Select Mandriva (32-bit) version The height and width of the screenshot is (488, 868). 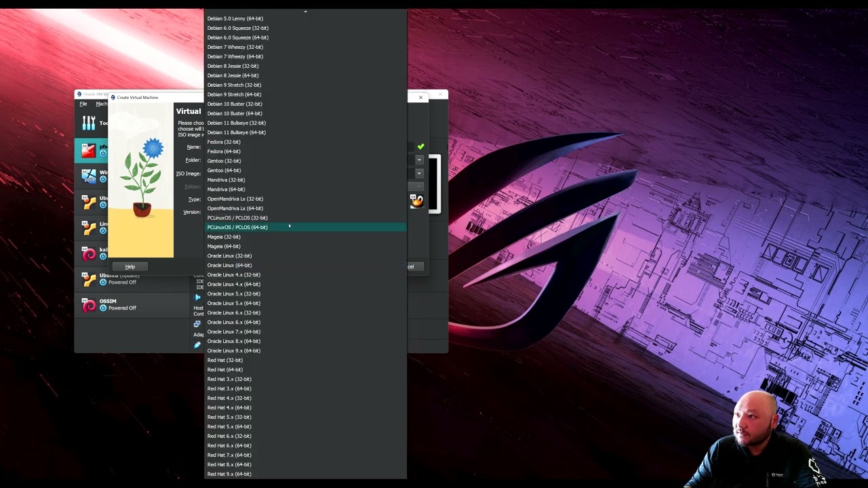pos(305,180)
